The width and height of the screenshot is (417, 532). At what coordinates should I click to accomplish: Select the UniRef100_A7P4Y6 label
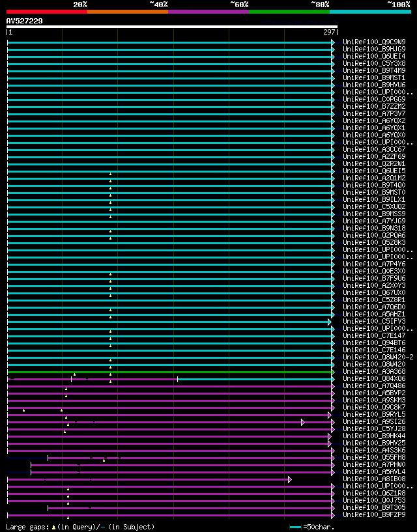tap(374, 264)
